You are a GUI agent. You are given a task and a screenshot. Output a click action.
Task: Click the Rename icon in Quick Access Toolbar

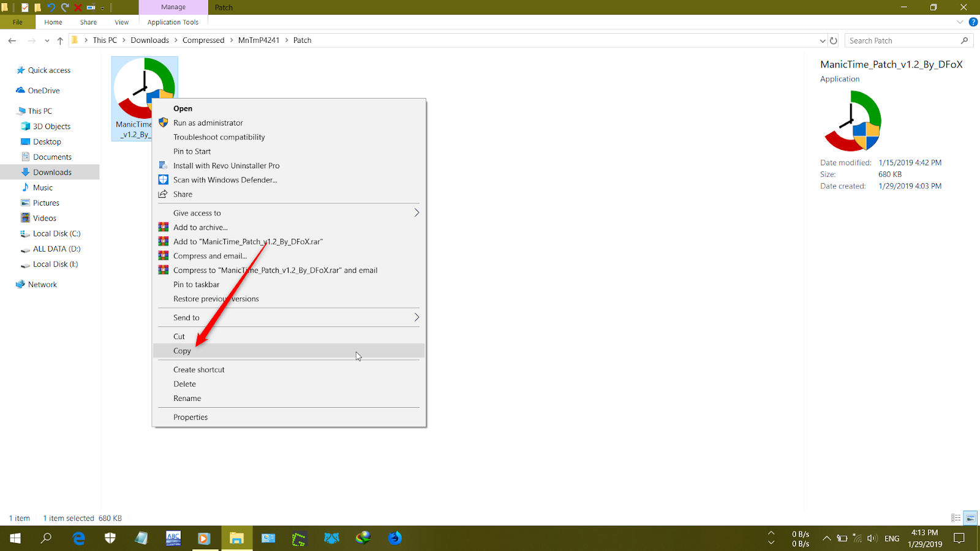pos(91,7)
